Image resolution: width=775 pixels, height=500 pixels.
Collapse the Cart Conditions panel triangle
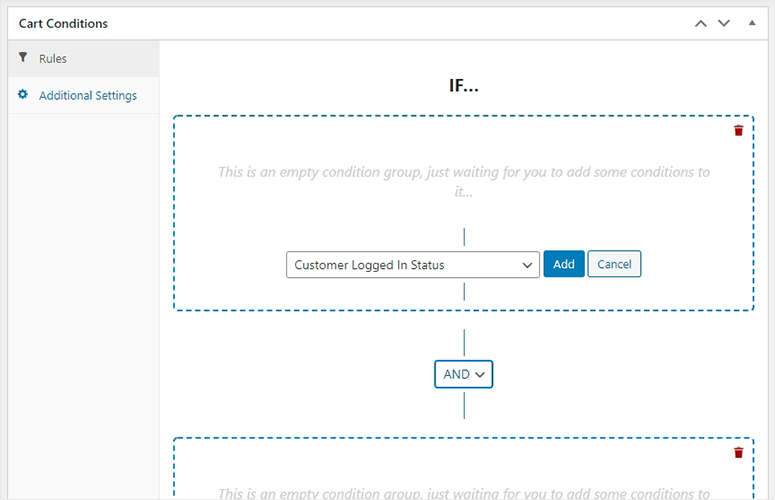pyautogui.click(x=752, y=23)
